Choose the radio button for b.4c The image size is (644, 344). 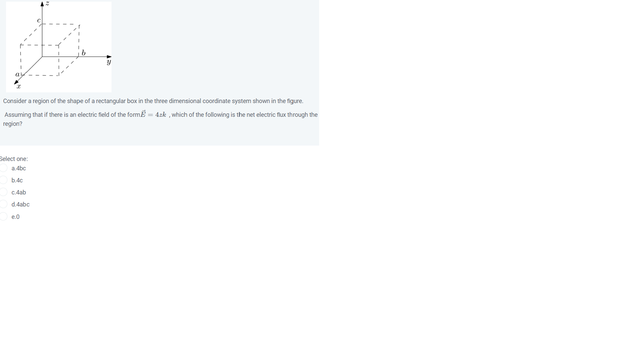(3, 180)
